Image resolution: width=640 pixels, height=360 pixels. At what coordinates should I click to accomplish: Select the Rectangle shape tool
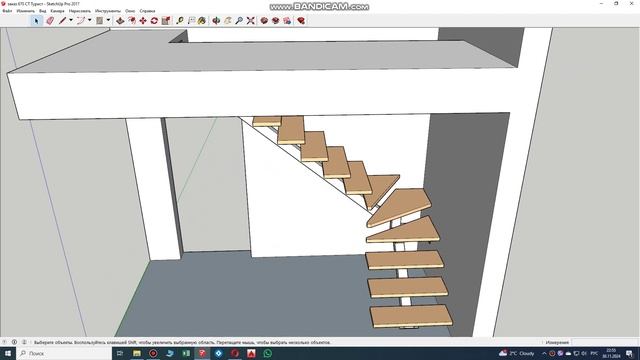pos(99,20)
